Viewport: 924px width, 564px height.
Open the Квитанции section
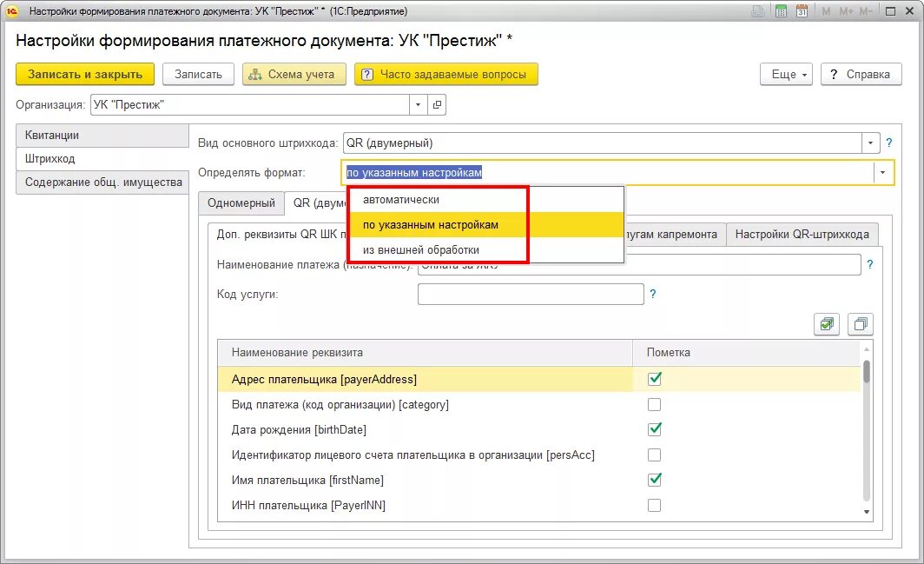102,135
